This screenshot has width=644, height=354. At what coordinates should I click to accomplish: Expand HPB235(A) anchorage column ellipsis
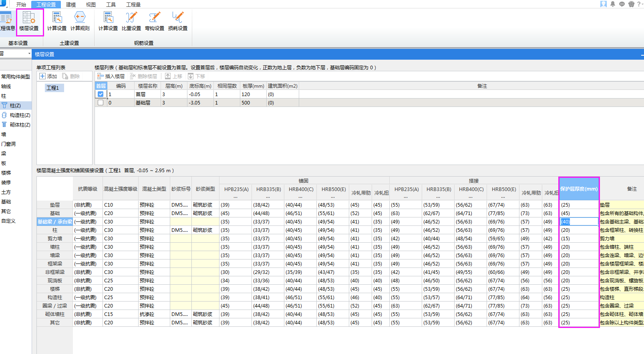pyautogui.click(x=236, y=197)
